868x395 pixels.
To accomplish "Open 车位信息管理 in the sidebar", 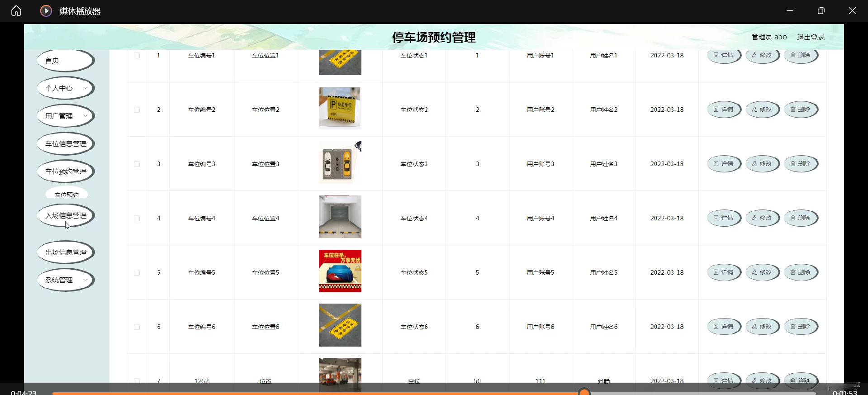I will tap(65, 144).
